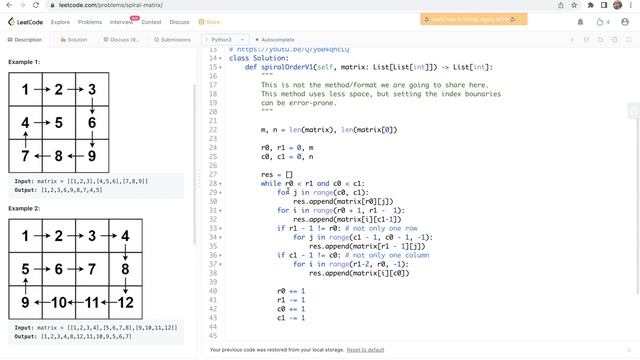Collapse class Solution at line 14
Viewport: 640px width, 360px height.
(x=221, y=58)
